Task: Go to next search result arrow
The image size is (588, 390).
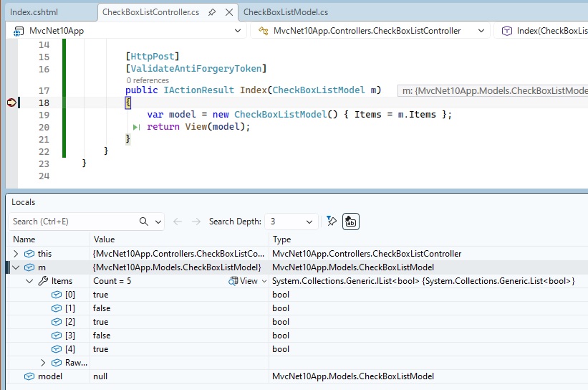Action: 196,222
